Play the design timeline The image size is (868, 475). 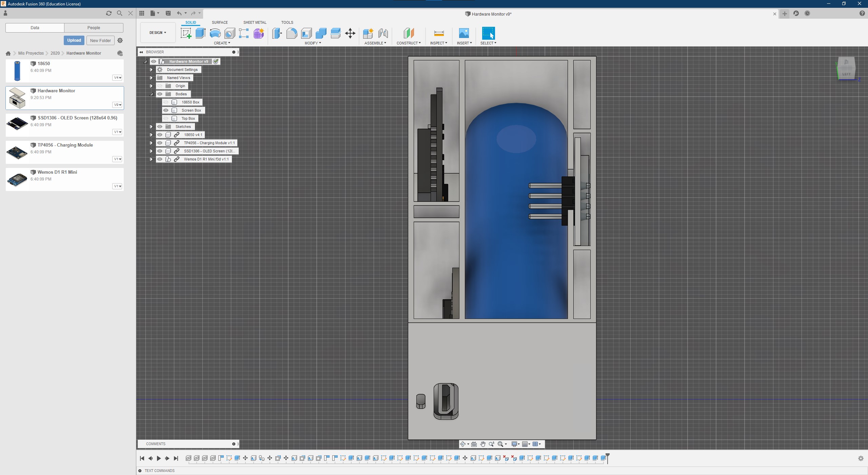coord(159,458)
